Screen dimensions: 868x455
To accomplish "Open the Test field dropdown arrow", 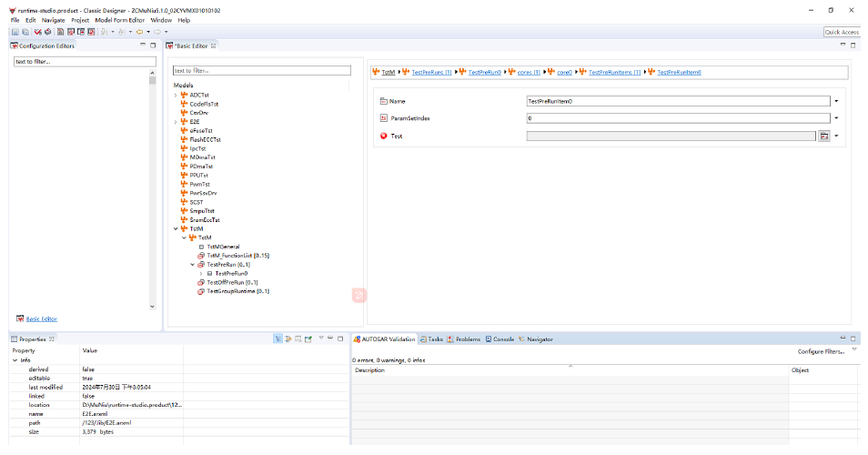I will [836, 136].
